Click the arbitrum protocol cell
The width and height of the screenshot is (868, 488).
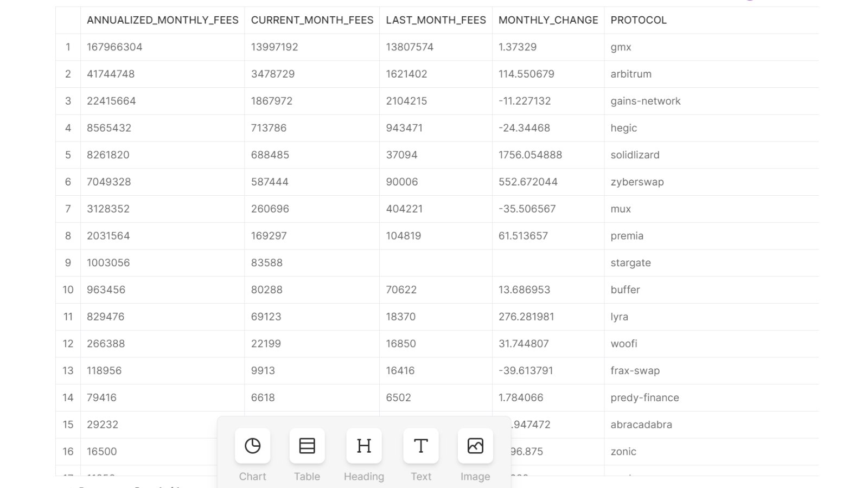631,74
